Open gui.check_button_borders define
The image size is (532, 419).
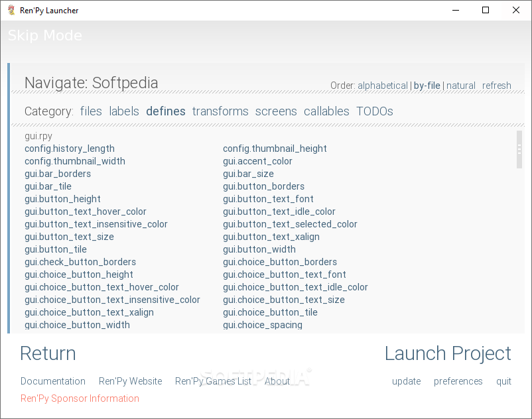(80, 262)
